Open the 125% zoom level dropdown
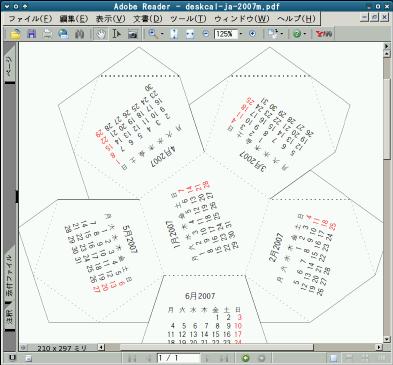The width and height of the screenshot is (393, 365). pyautogui.click(x=241, y=34)
